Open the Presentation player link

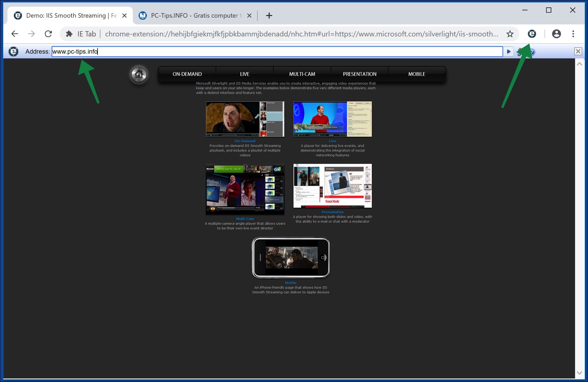point(332,212)
